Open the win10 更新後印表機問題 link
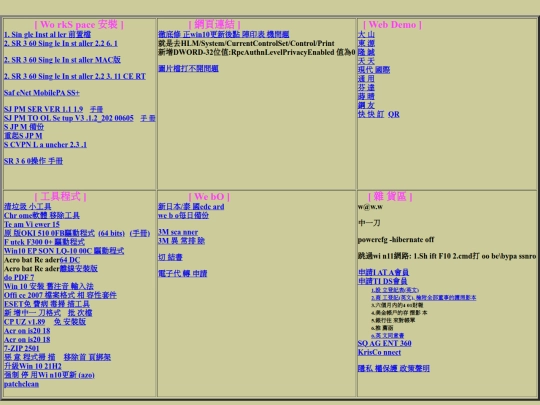 coord(224,34)
